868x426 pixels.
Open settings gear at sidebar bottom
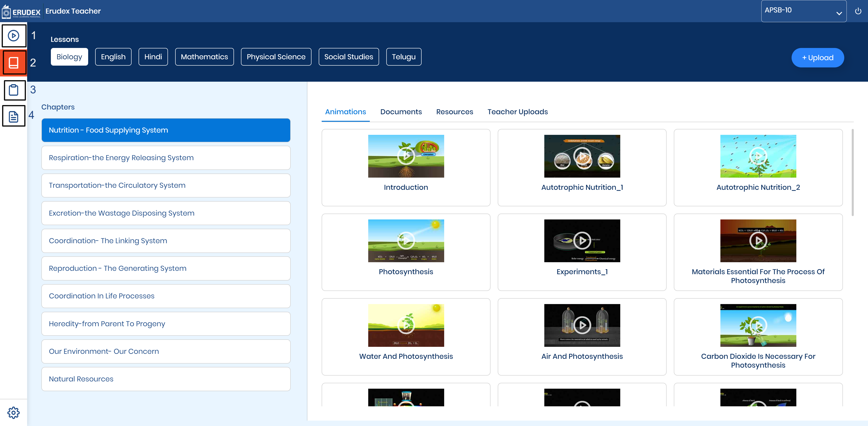(x=14, y=412)
